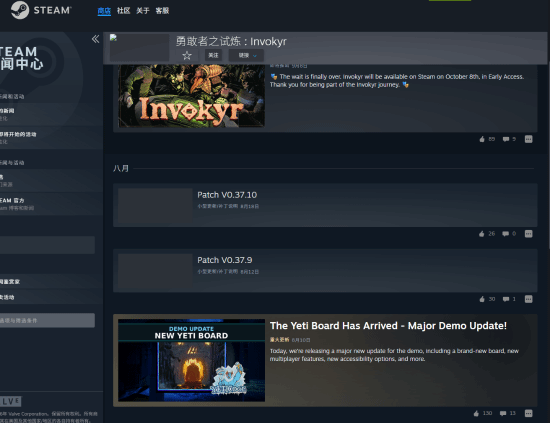Open the game capsule thumbnail in the header
The image size is (550, 423).
pos(139,48)
